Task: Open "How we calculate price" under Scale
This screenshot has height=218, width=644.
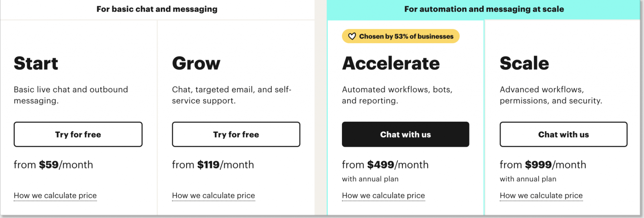Action: pyautogui.click(x=541, y=195)
